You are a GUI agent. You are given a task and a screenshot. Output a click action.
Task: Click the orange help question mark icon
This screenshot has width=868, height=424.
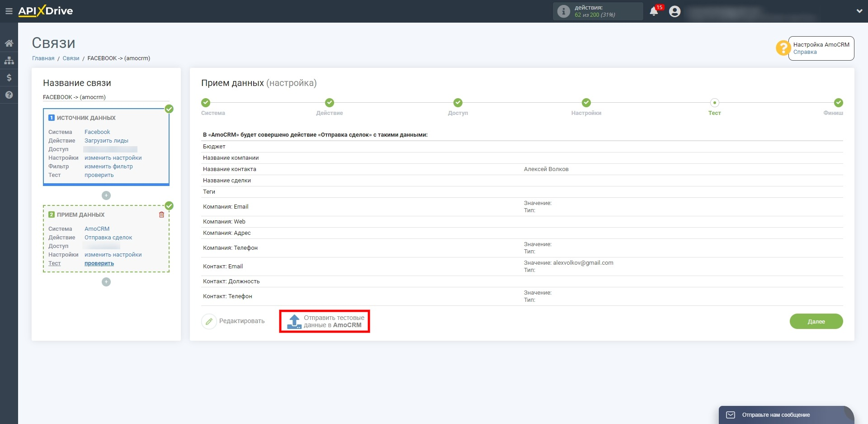click(x=783, y=48)
